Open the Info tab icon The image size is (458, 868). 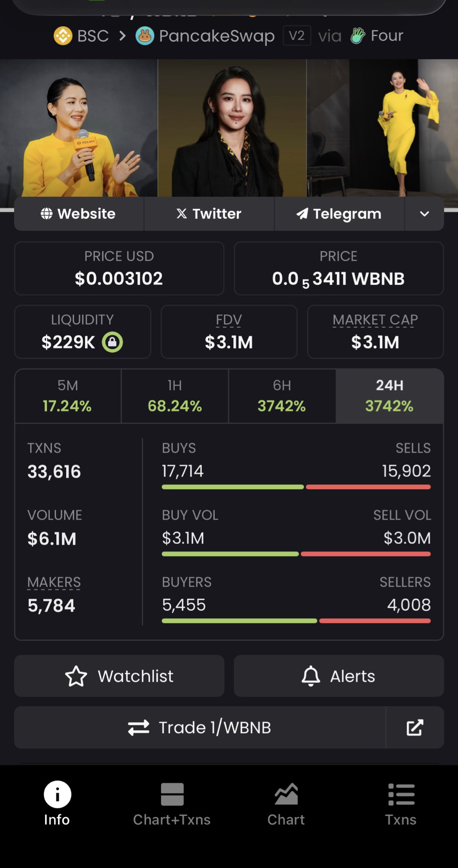[57, 794]
